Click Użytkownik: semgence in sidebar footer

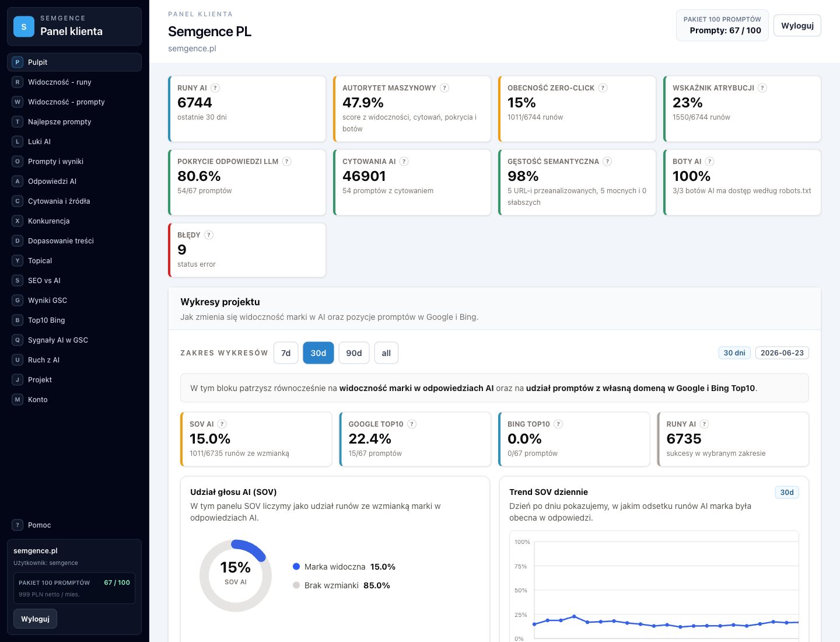pos(45,563)
